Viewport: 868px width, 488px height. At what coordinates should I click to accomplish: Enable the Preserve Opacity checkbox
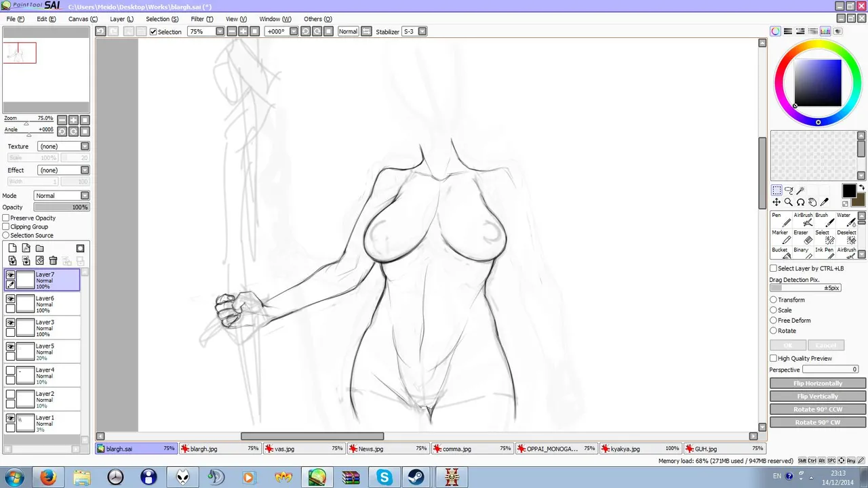(x=6, y=218)
